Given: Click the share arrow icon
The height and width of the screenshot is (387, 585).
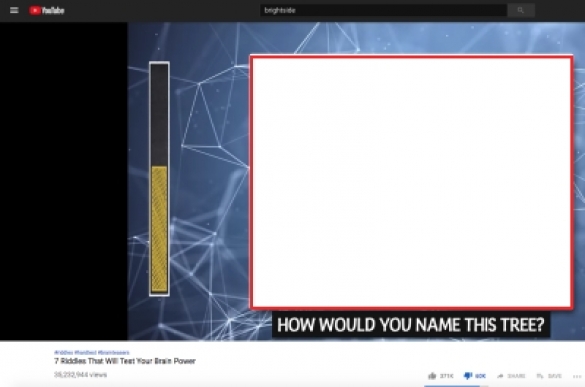Looking at the screenshot, I should (500, 376).
